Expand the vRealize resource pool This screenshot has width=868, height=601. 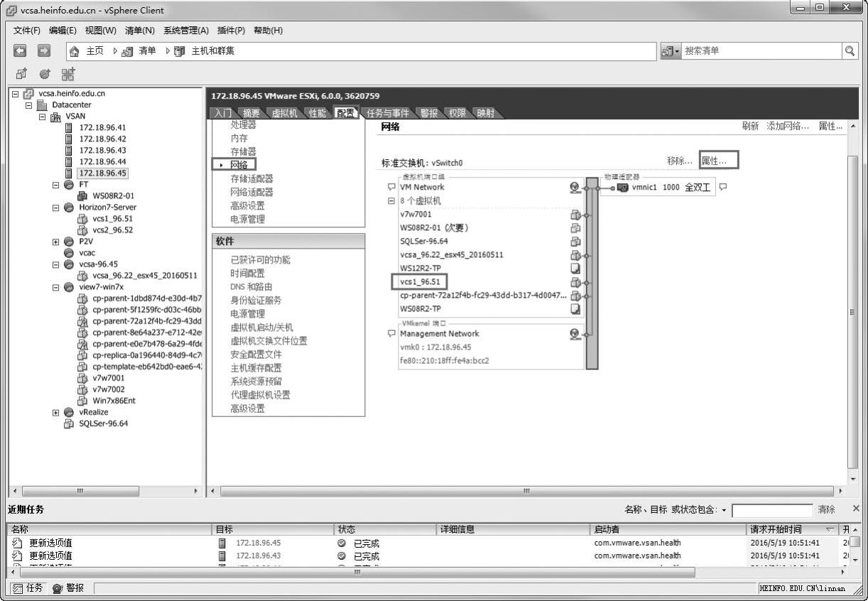point(56,412)
